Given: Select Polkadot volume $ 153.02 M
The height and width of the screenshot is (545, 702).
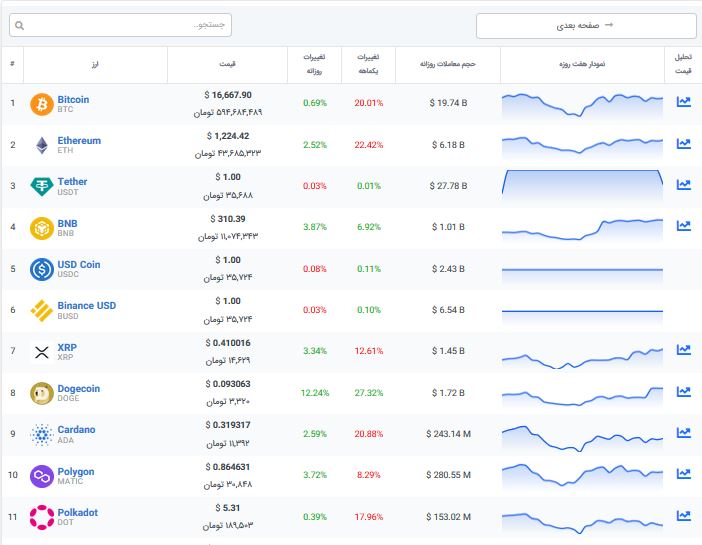Looking at the screenshot, I should pos(448,517).
